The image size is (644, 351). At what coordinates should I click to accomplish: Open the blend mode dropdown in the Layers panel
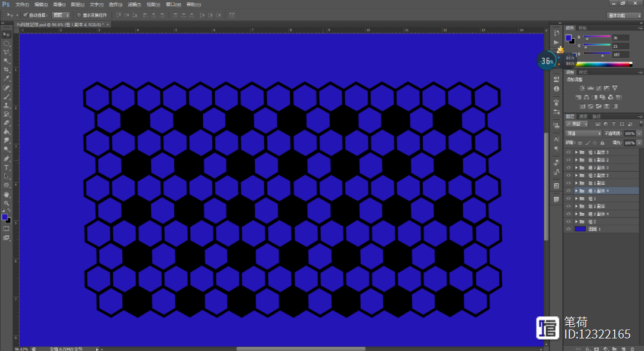click(x=583, y=133)
